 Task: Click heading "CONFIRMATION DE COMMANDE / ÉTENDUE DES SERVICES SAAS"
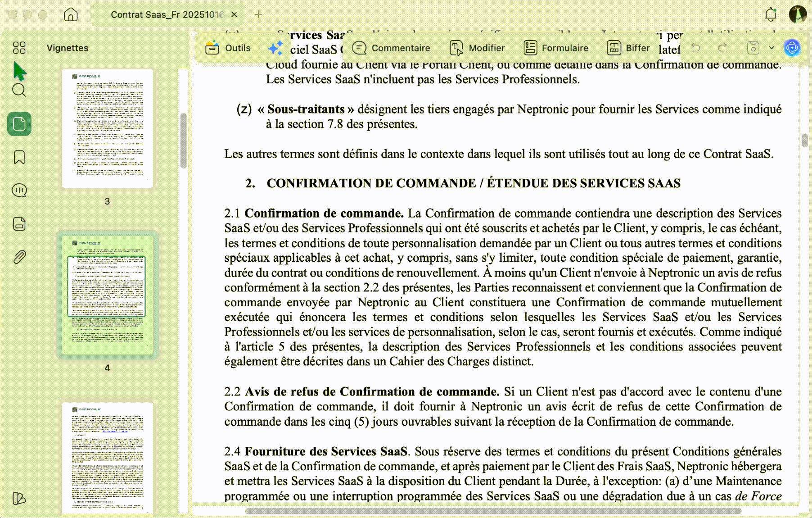(x=474, y=183)
